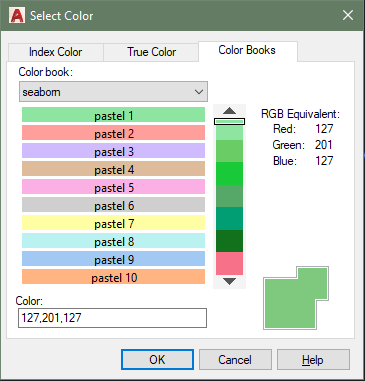Click the teal strip segment
Screen dimensions: 365x381
(x=229, y=218)
